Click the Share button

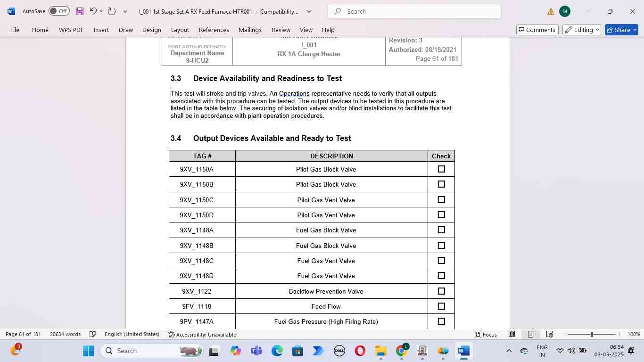click(621, 30)
